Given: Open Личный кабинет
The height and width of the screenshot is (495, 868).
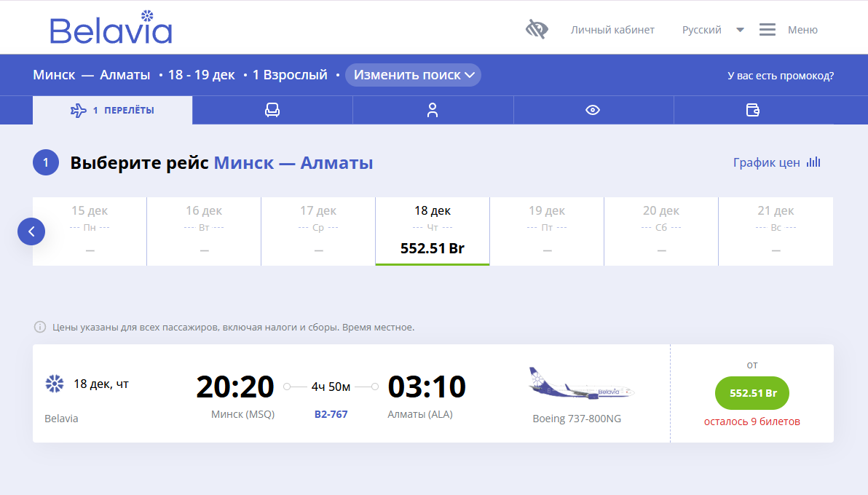Looking at the screenshot, I should pyautogui.click(x=613, y=30).
